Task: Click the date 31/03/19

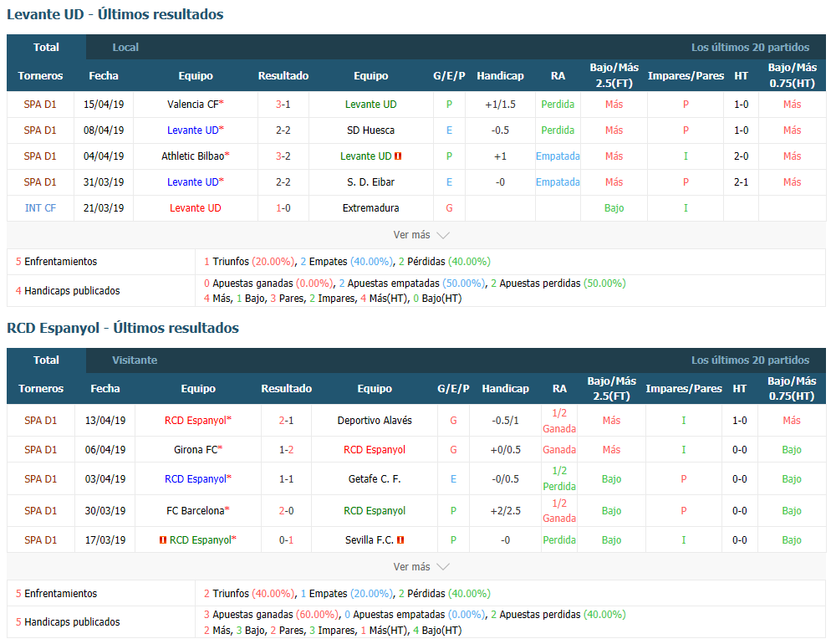Action: (x=104, y=182)
